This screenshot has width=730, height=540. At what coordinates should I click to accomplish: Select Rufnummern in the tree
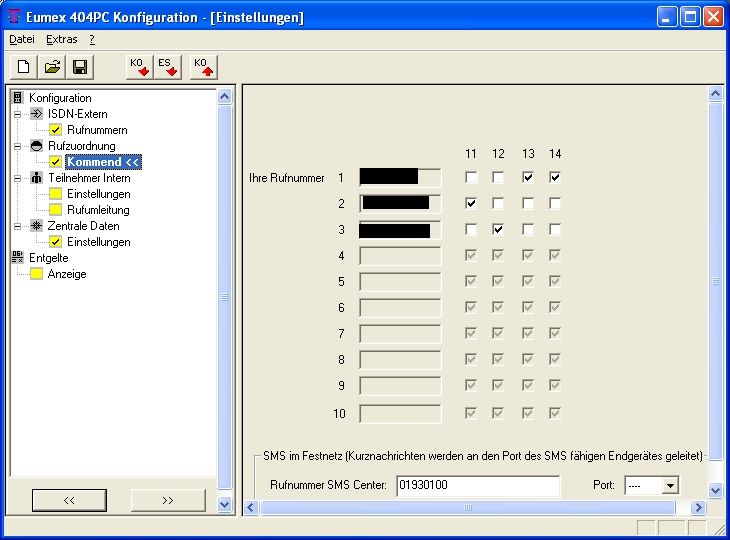coord(97,130)
